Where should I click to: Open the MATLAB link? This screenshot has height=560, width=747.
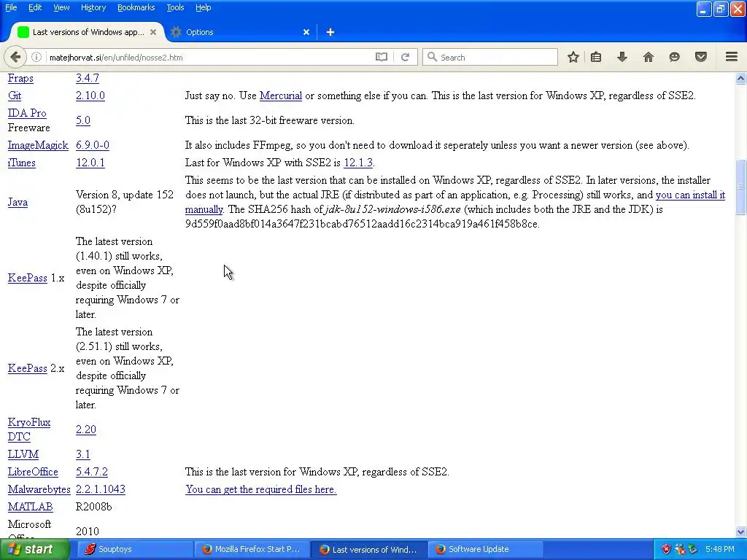click(30, 507)
